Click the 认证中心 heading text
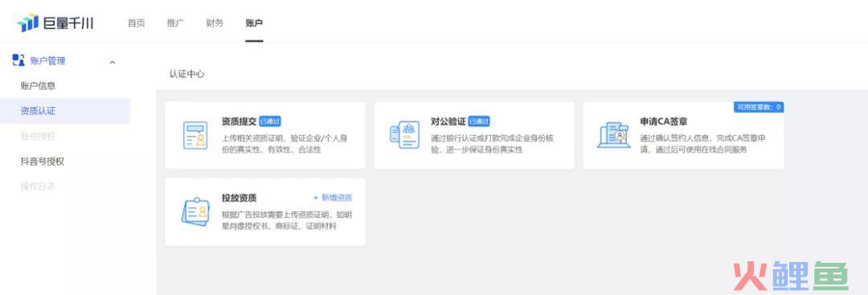This screenshot has height=295, width=868. tap(187, 74)
